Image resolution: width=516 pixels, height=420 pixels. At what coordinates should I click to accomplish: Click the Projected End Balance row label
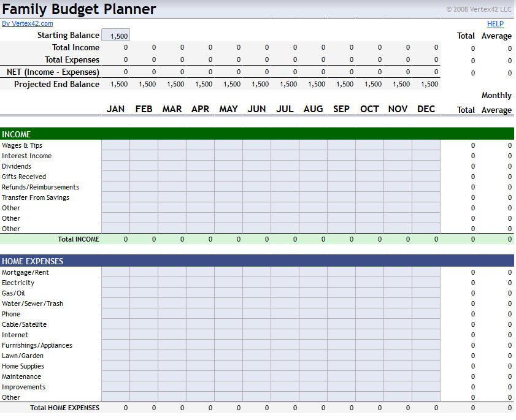coord(56,85)
